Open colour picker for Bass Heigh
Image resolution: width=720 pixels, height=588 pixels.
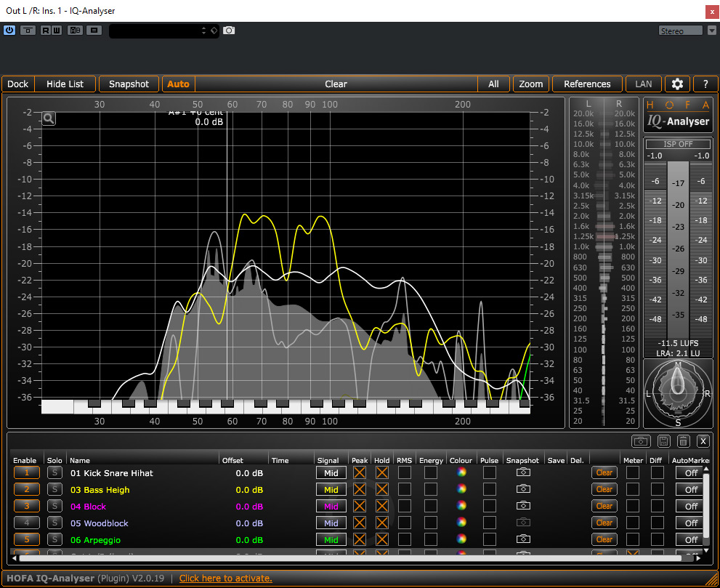461,489
